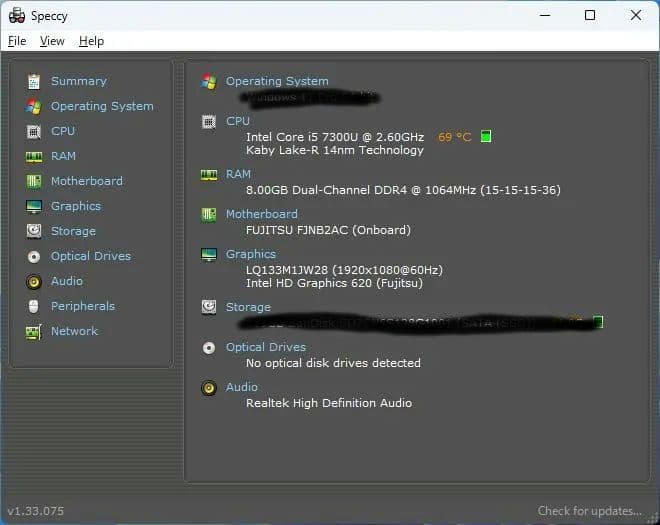This screenshot has height=525, width=660.
Task: Click Check for updates link
Action: coord(590,511)
